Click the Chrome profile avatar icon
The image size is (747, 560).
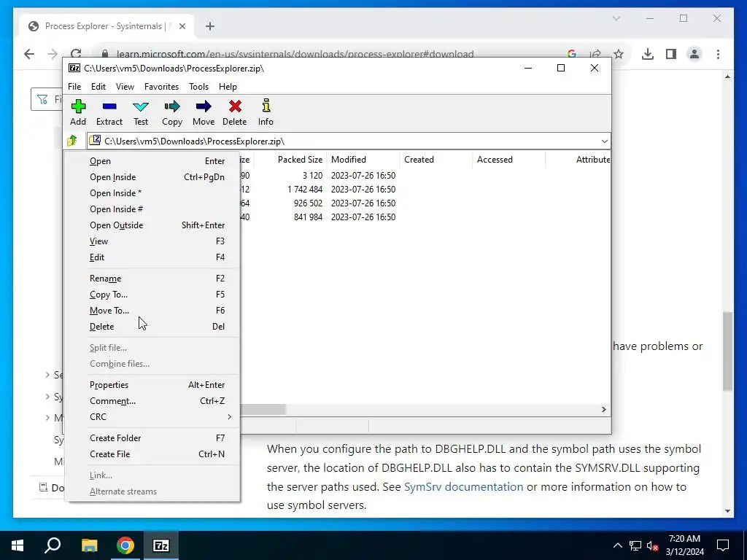click(694, 54)
